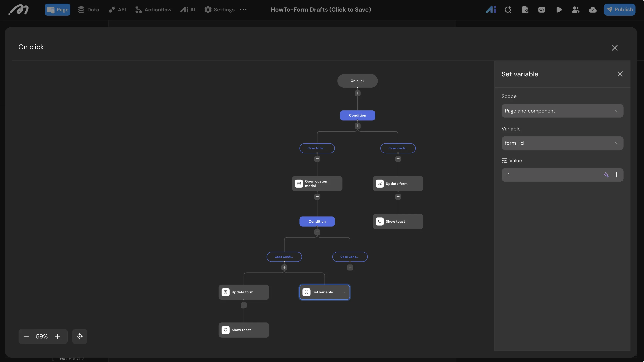Select the Case Activ... node
The height and width of the screenshot is (362, 644).
317,148
